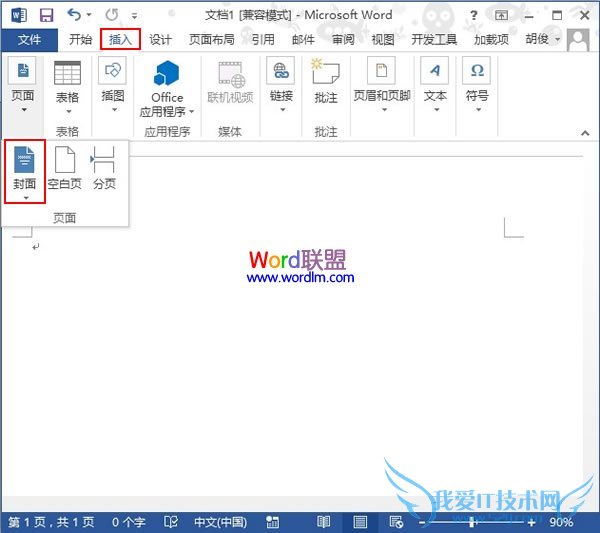
Task: Open the proofing status book icon
Action: coord(171,522)
